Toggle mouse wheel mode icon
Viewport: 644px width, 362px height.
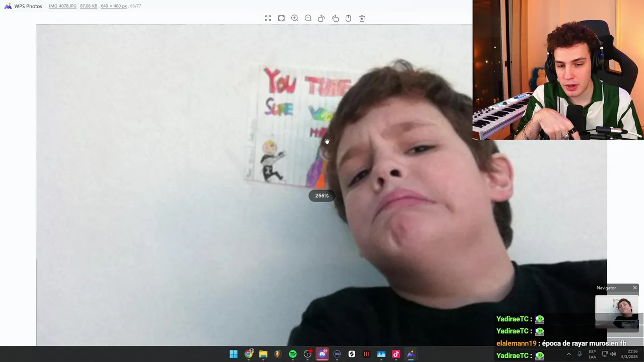point(348,18)
